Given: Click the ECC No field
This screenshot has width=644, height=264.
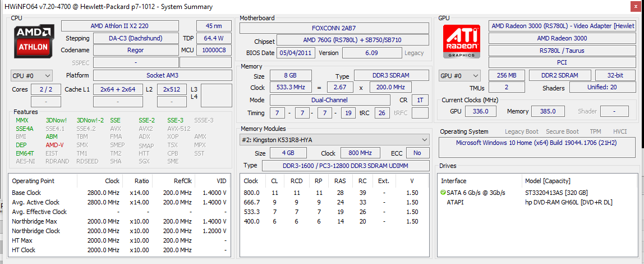Looking at the screenshot, I should 418,153.
